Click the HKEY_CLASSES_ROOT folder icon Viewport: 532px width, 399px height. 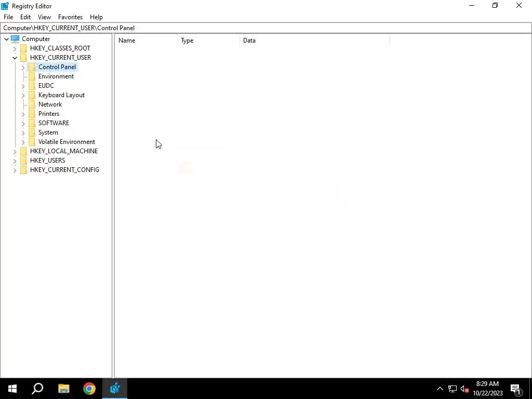(23, 48)
